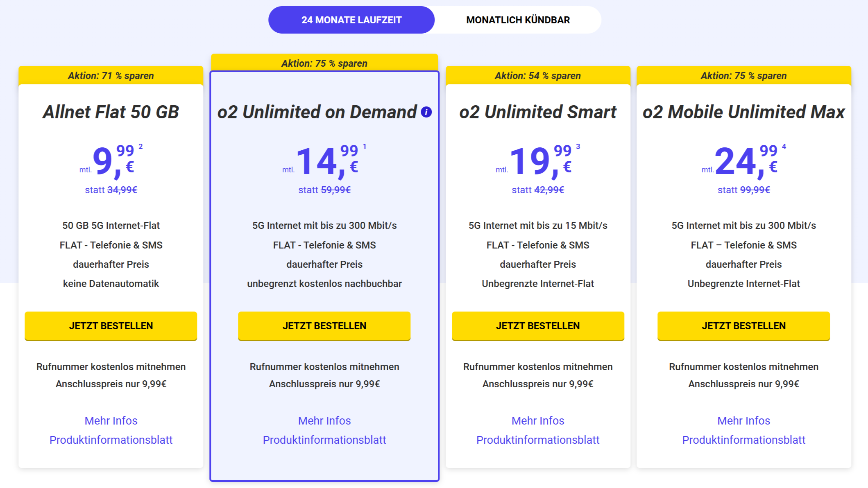This screenshot has height=488, width=868.
Task: Click footnote 2 next to 9,99 € price
Action: (141, 147)
